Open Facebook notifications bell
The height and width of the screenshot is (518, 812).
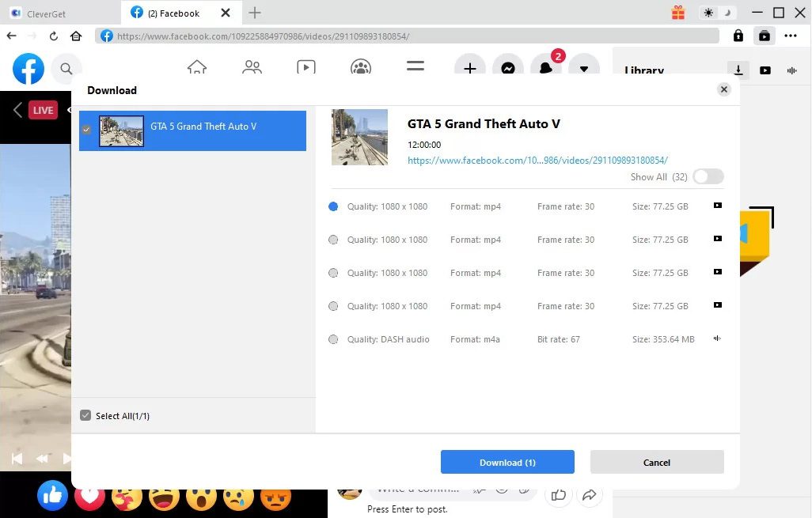pos(546,69)
